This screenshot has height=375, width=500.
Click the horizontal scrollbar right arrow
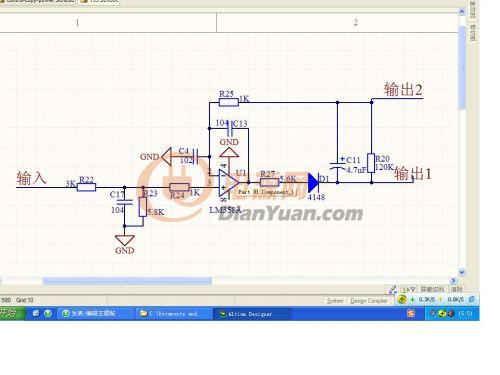pyautogui.click(x=453, y=280)
